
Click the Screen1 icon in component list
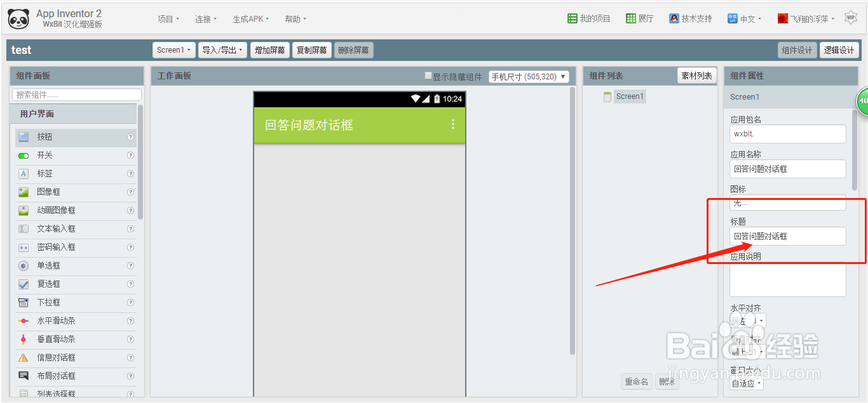pos(607,97)
